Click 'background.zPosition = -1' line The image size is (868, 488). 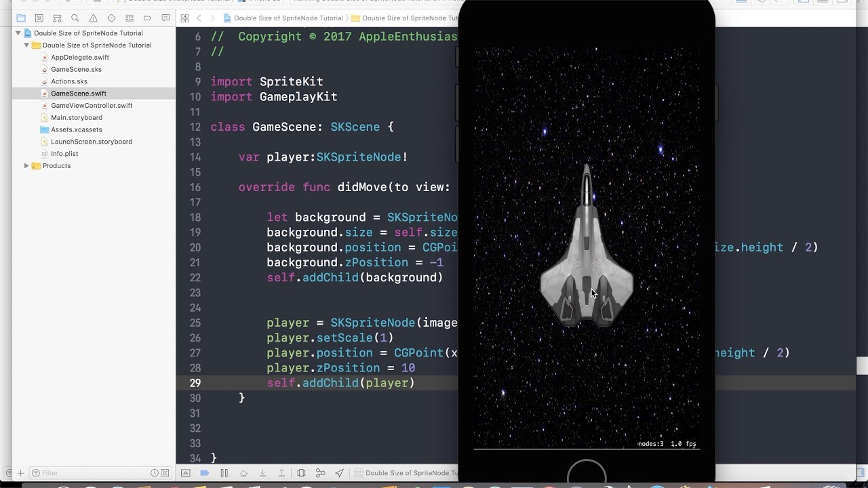pos(355,262)
